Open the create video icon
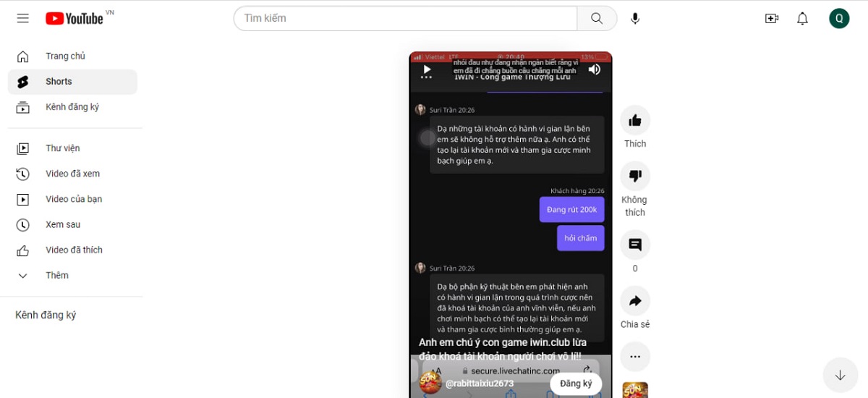Screen dimensions: 868x398 (x=772, y=18)
